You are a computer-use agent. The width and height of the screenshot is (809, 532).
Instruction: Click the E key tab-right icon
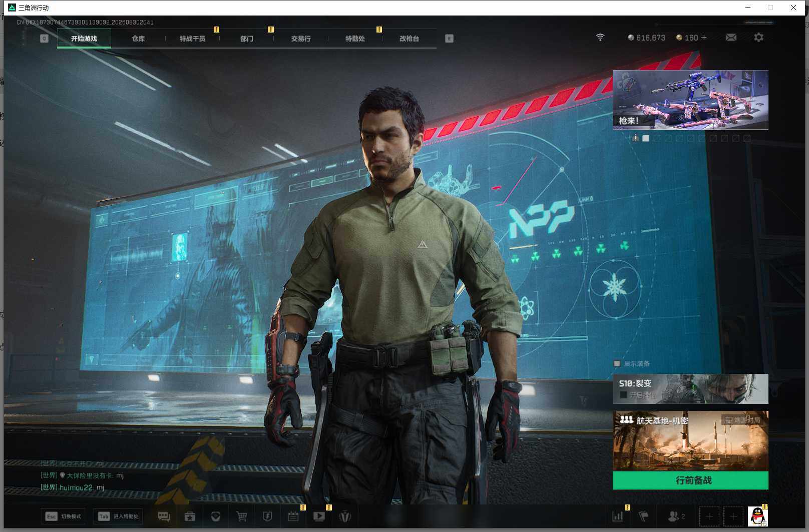pos(449,39)
